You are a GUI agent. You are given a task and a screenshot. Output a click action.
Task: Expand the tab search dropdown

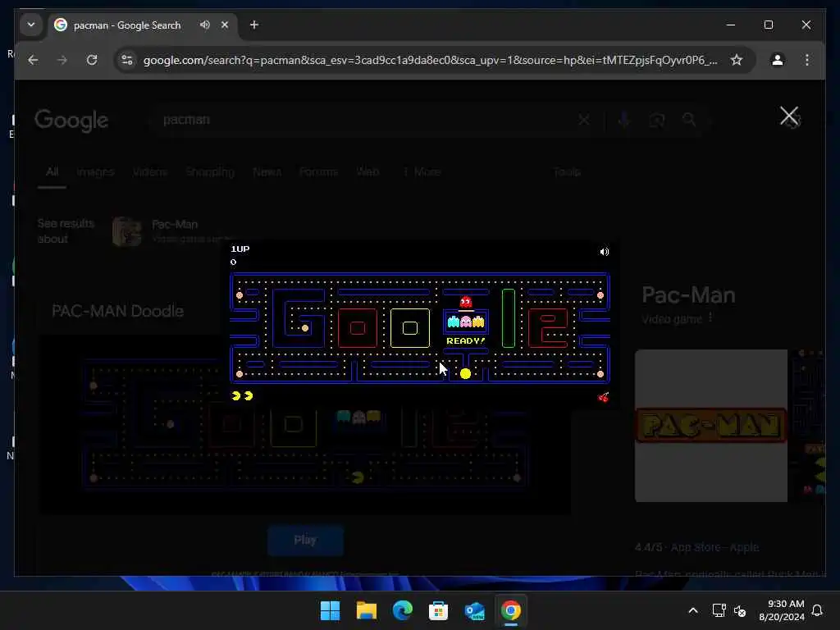31,25
